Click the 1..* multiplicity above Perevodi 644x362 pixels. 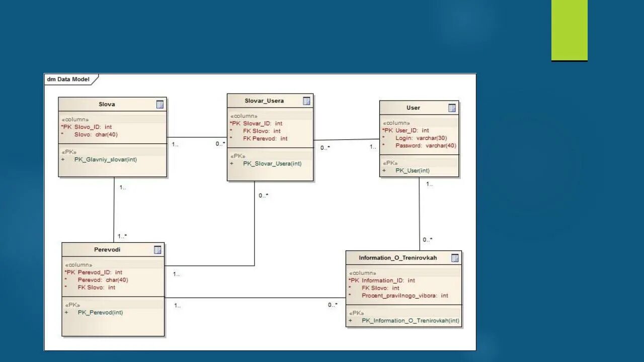tap(122, 236)
